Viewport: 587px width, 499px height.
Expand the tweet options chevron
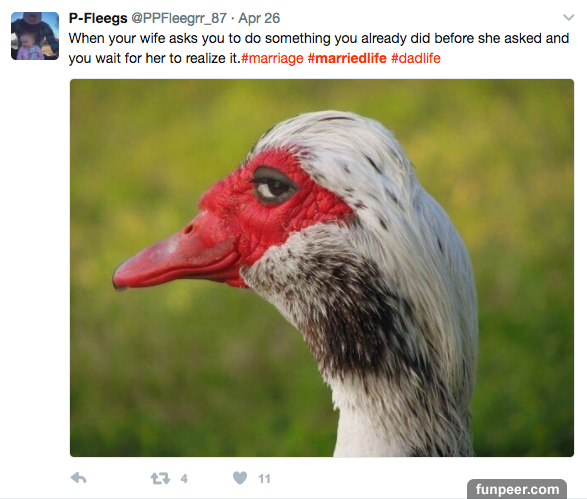[569, 18]
